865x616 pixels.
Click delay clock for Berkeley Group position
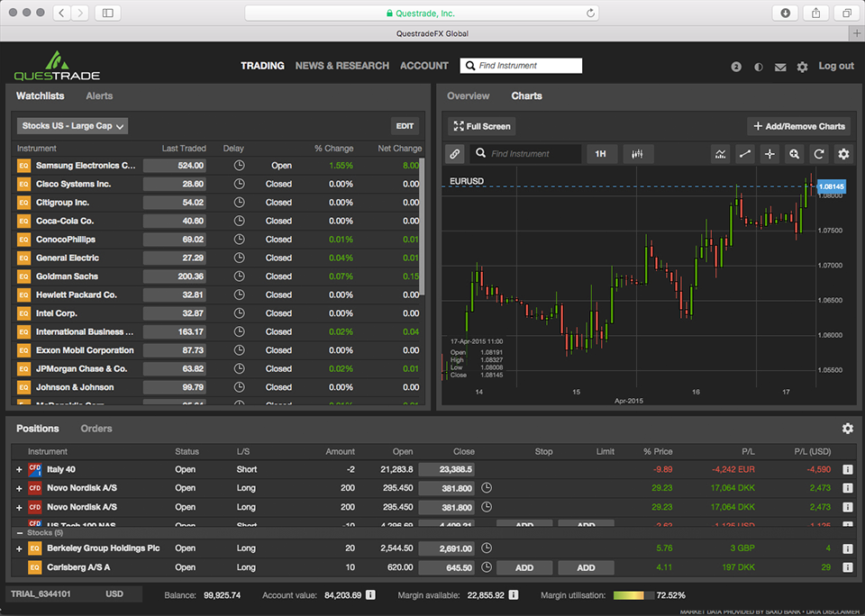[x=486, y=548]
